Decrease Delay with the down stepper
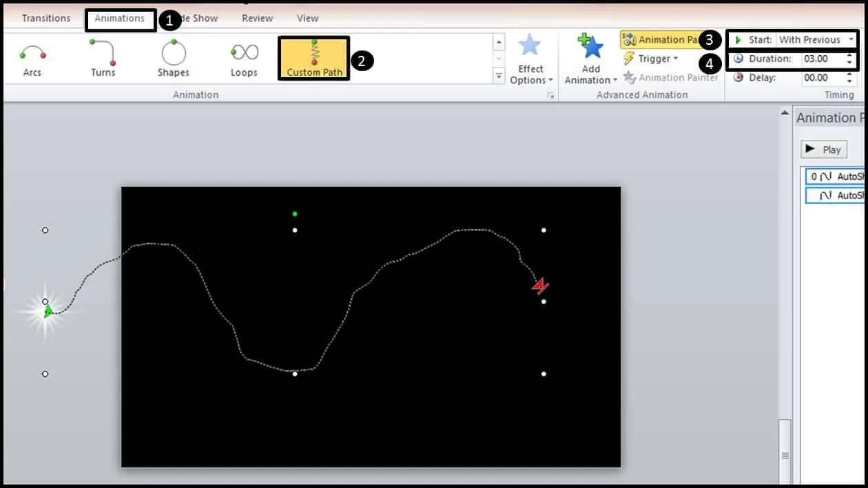Viewport: 868px width, 488px height. (850, 82)
